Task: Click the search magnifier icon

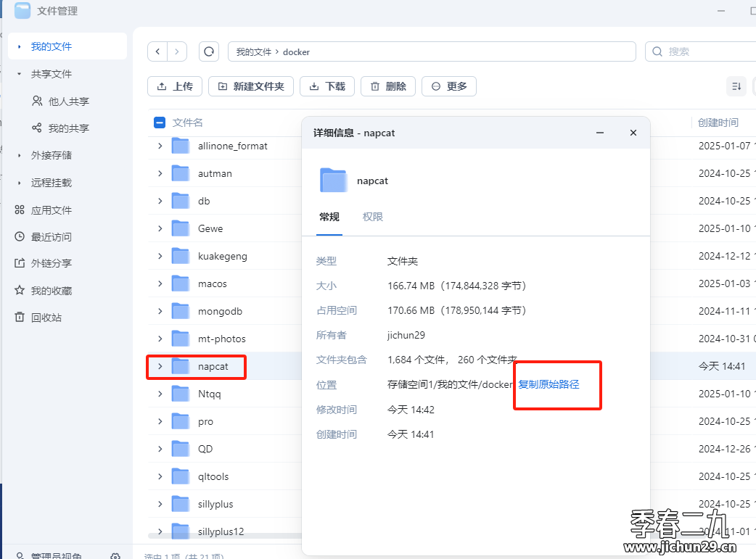Action: [657, 51]
